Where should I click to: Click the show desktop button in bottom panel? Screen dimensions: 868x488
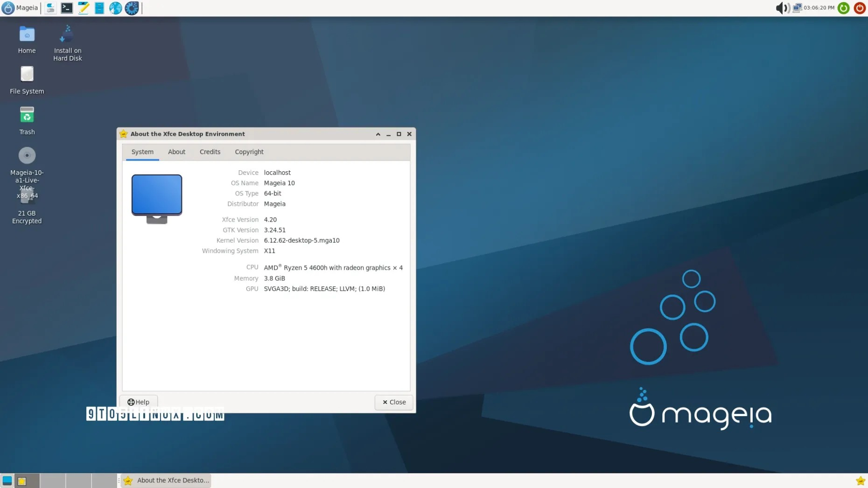point(7,481)
